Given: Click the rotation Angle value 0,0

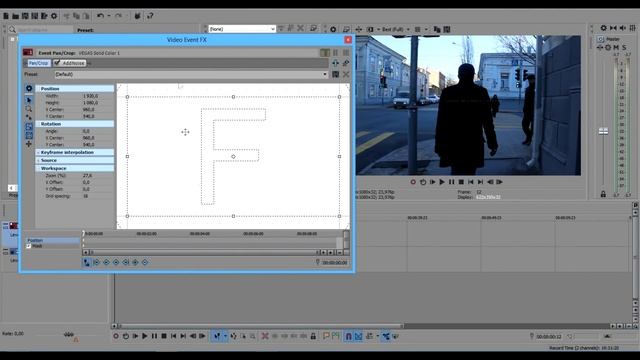Looking at the screenshot, I should point(86,131).
